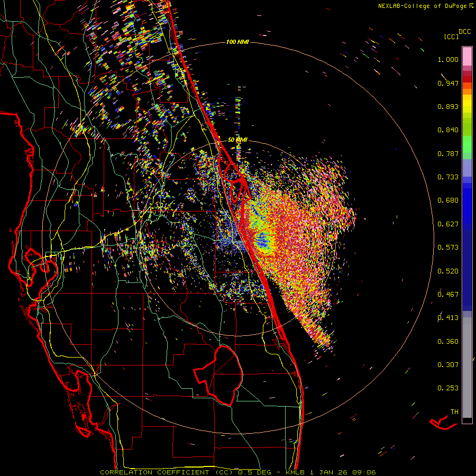Select the 0.360 scale value
Image resolution: width=476 pixels, height=476 pixels.
pos(448,342)
